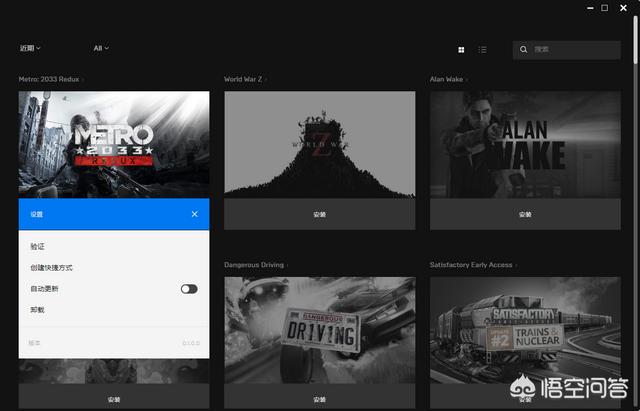This screenshot has width=640, height=411.
Task: Click the Metro 2033 Redux cover art
Action: tap(114, 144)
